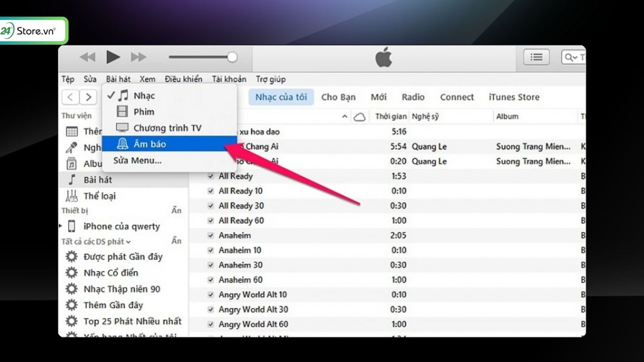
Task: Click the iCloud status column icon
Action: (x=359, y=117)
